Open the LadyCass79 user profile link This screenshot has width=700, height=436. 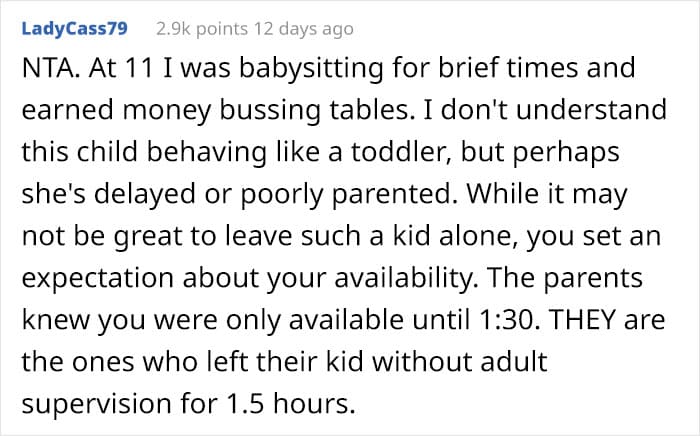(75, 29)
